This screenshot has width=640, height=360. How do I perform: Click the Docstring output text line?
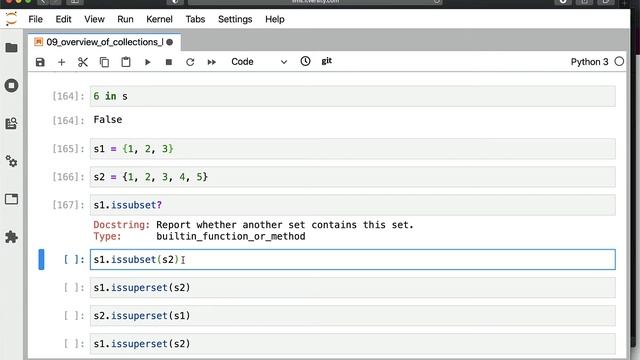click(x=253, y=225)
